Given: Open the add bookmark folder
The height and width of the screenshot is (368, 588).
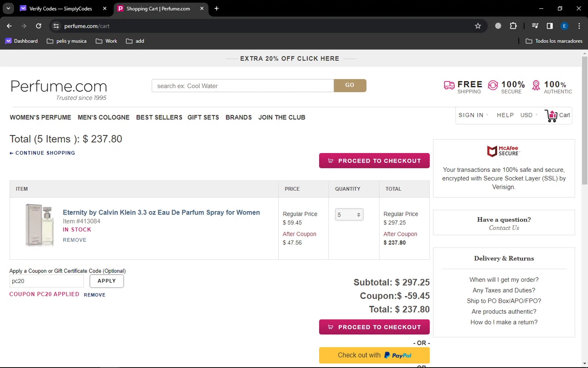Looking at the screenshot, I should coord(135,41).
